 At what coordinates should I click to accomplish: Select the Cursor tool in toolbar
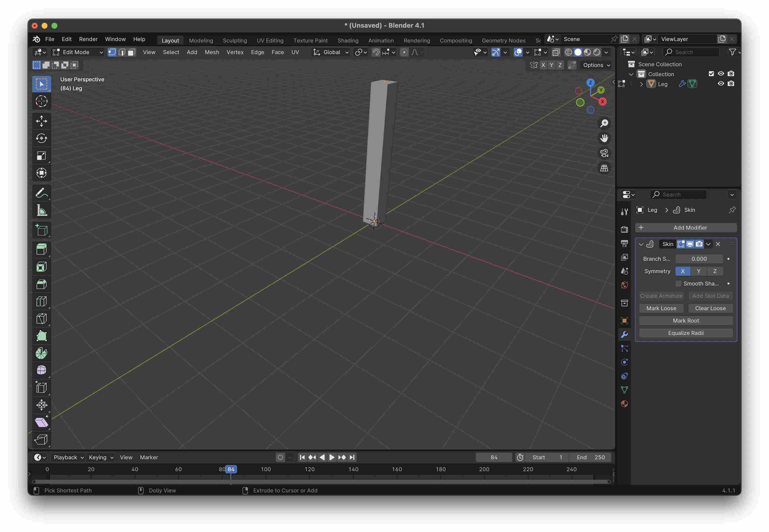click(x=41, y=101)
